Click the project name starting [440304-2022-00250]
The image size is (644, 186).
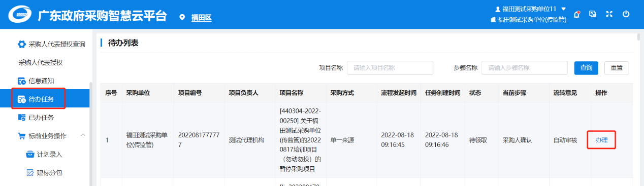coord(300,140)
